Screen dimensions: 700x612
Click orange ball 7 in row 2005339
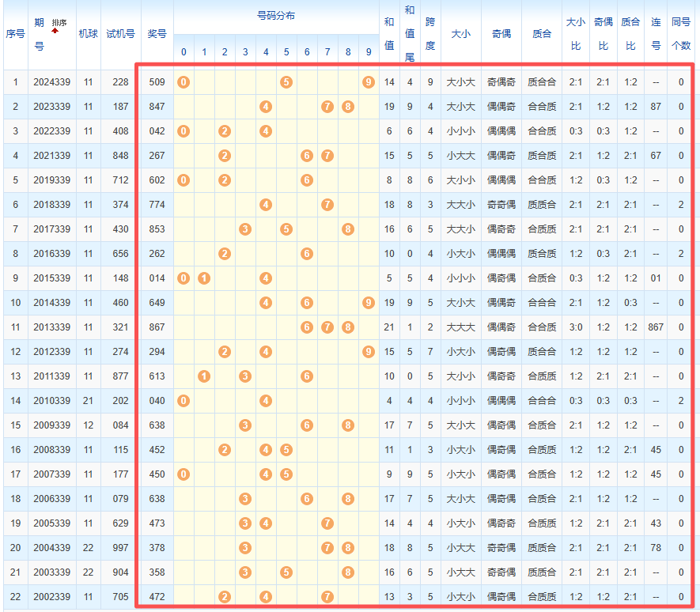327,523
